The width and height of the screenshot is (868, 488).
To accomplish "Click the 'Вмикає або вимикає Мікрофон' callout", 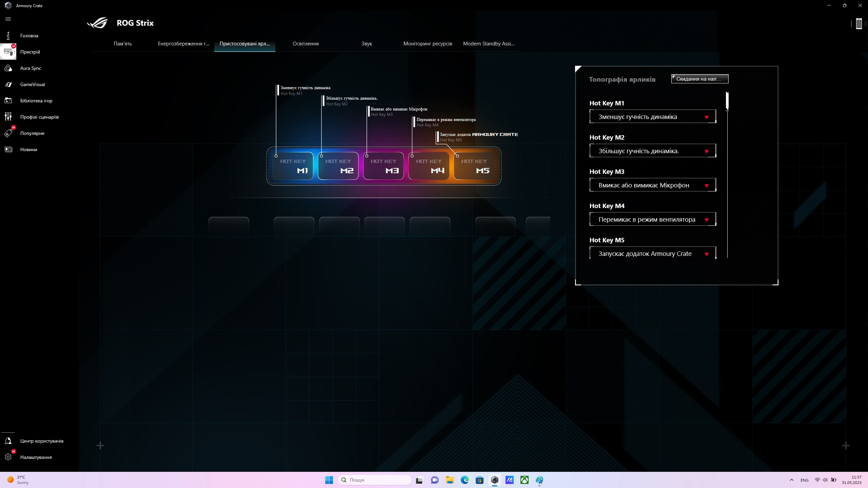I will pyautogui.click(x=399, y=109).
